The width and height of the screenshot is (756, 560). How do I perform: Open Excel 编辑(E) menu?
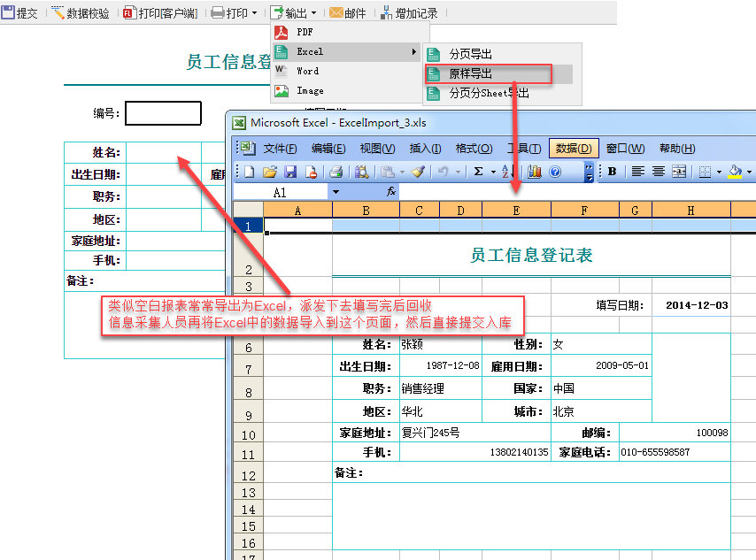(328, 149)
